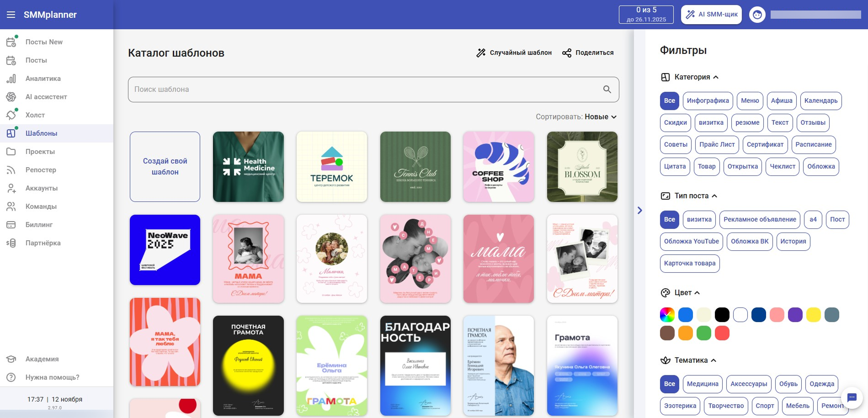Click the Категория filter section icon
The image size is (868, 418).
[666, 77]
